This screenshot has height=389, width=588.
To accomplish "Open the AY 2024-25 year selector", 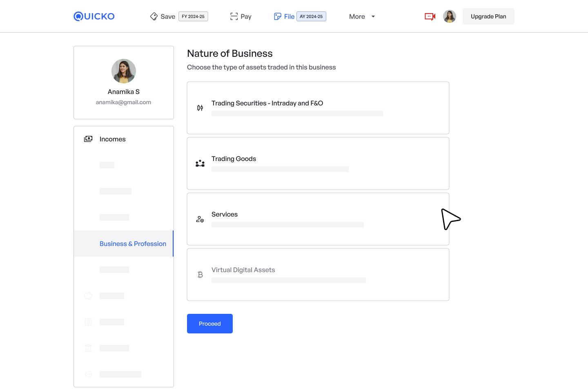I will [311, 16].
